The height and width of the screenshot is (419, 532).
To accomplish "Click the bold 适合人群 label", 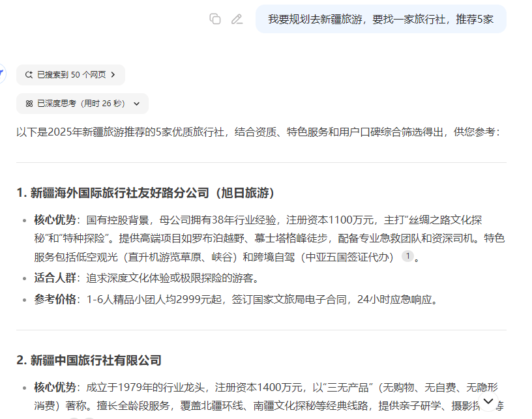I will (55, 278).
